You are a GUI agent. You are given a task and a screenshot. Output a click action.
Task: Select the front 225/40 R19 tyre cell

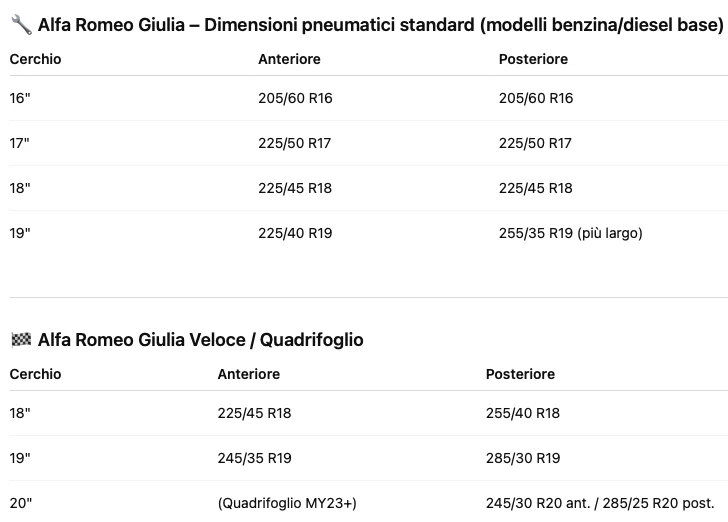click(x=295, y=233)
